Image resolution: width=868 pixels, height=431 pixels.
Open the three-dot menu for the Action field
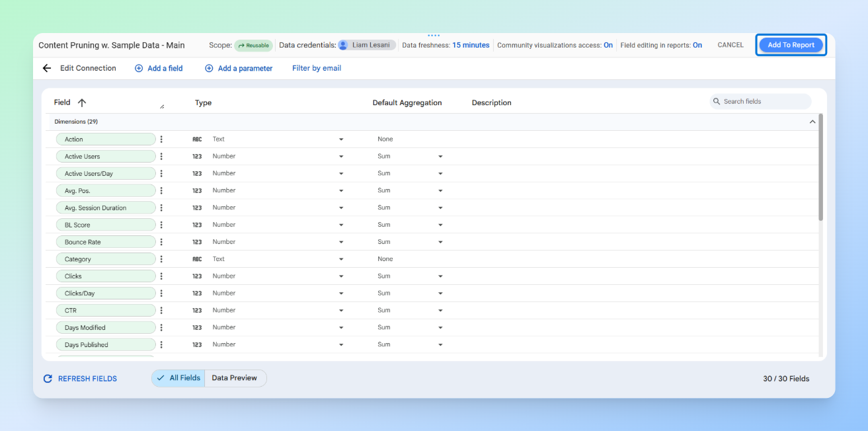click(161, 139)
